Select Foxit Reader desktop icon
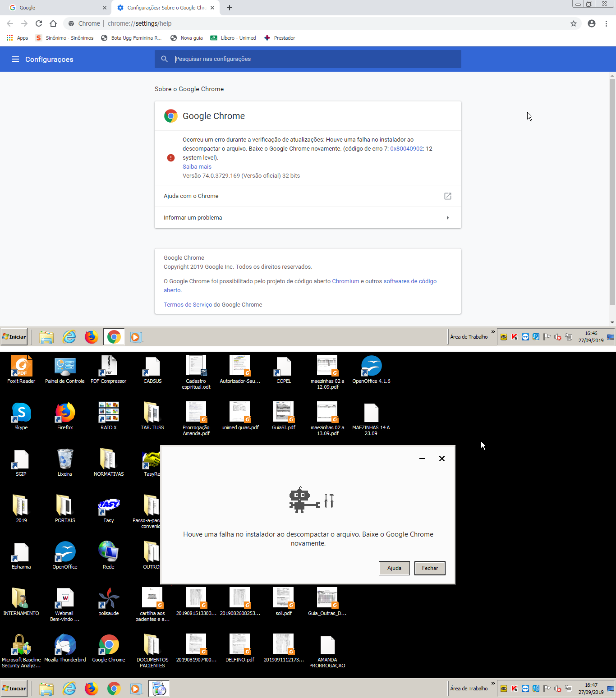616x698 pixels. click(21, 370)
